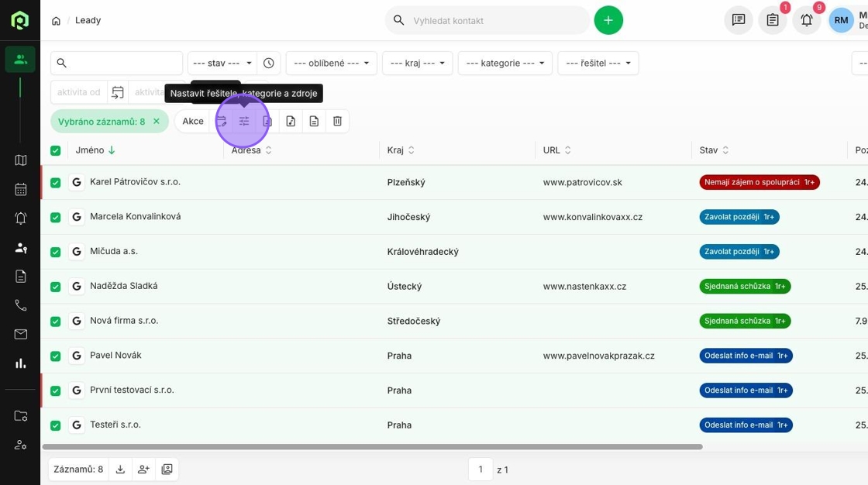Click the clock icon next to stav filter
This screenshot has width=868, height=485.
point(268,63)
